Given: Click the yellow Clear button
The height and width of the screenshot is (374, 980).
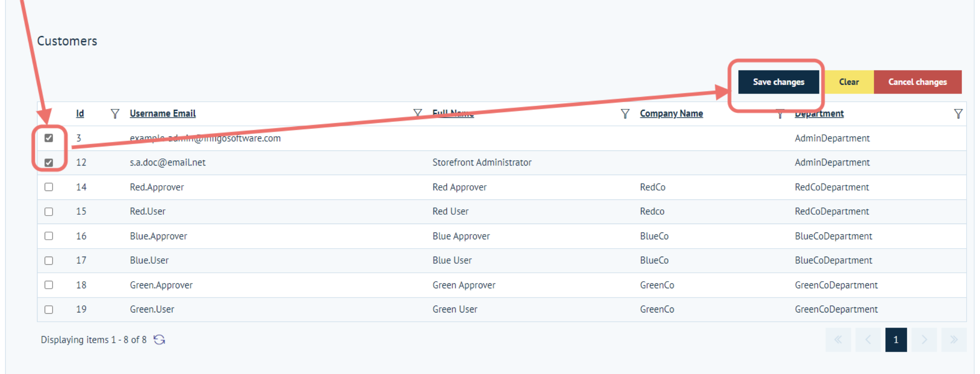Looking at the screenshot, I should pos(849,82).
